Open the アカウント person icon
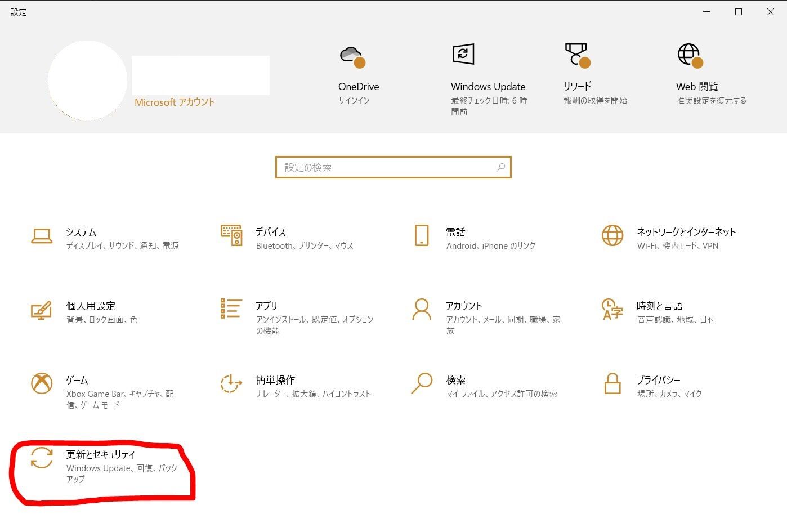This screenshot has height=532, width=787. pyautogui.click(x=422, y=309)
